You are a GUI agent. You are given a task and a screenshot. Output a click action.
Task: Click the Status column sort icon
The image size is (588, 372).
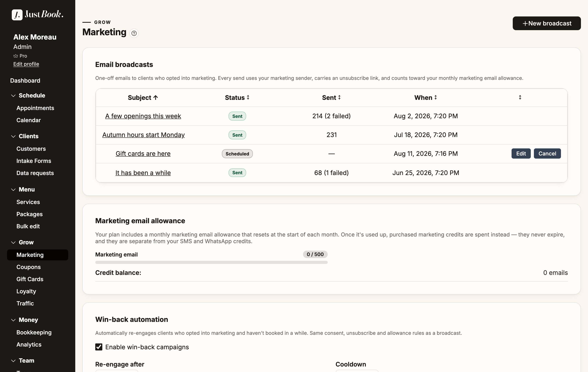coord(248,97)
